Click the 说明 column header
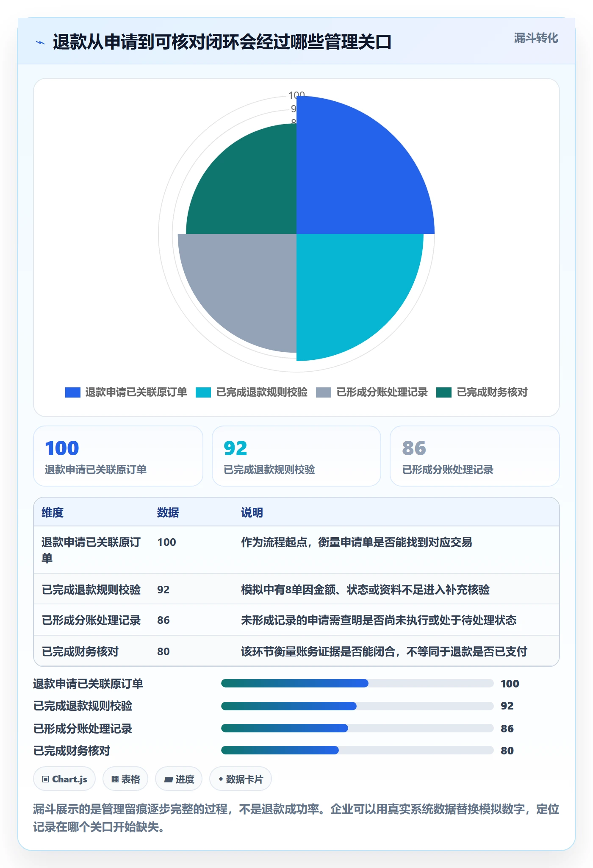The image size is (593, 868). coord(252,512)
